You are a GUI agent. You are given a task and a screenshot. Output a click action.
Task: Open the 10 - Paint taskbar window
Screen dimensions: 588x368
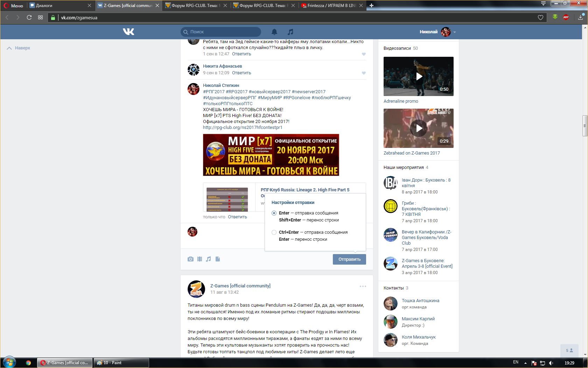[x=121, y=363]
